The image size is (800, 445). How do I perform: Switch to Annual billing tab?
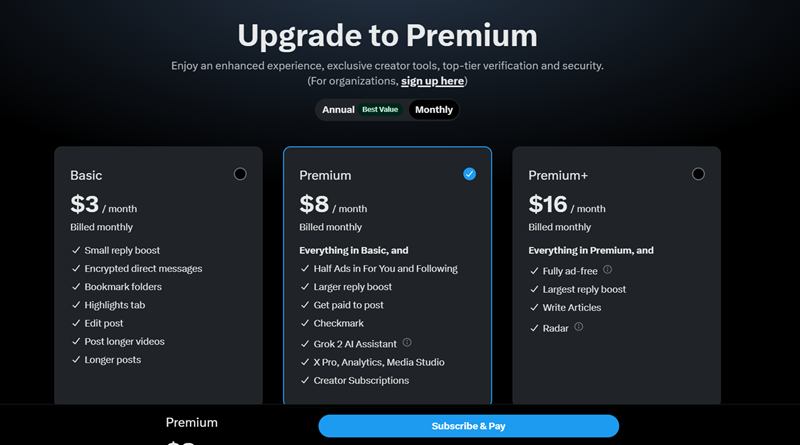pyautogui.click(x=338, y=110)
